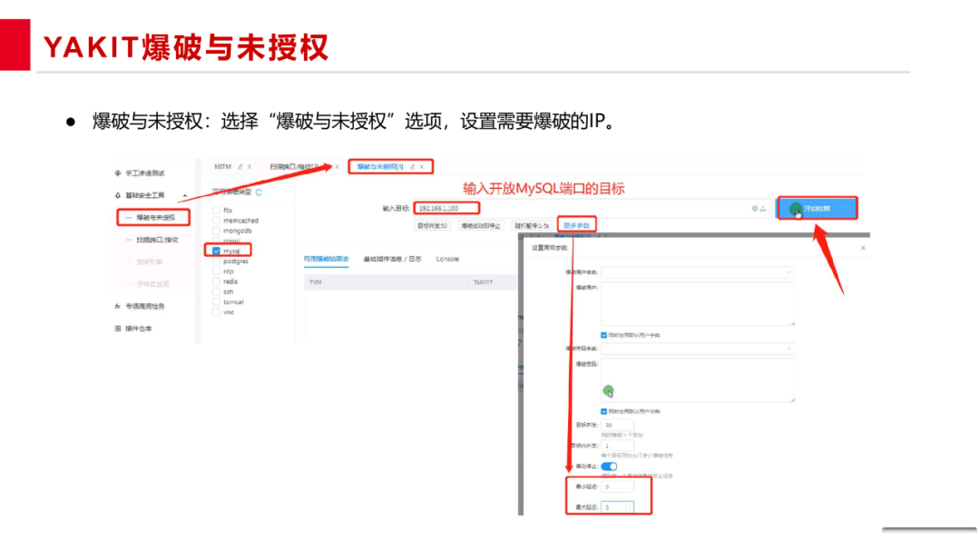Click the 插件仓库 grid icon
The image size is (980, 552).
(x=117, y=328)
